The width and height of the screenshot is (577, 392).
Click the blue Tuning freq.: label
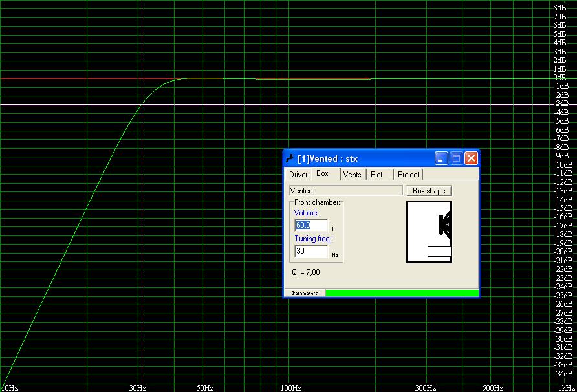314,239
